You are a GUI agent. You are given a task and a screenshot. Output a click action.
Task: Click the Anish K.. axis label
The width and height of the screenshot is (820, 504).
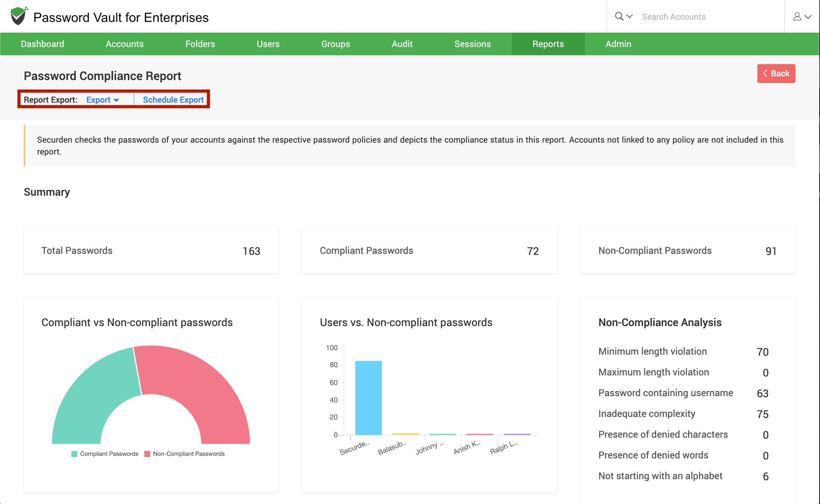(x=467, y=448)
